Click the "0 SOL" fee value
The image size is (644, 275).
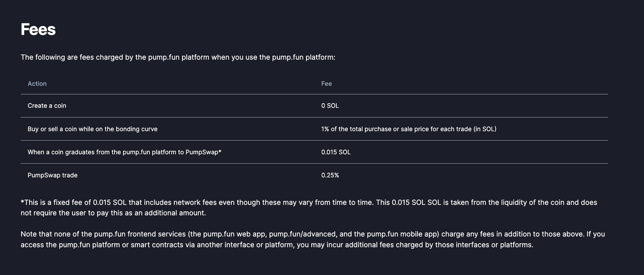330,106
